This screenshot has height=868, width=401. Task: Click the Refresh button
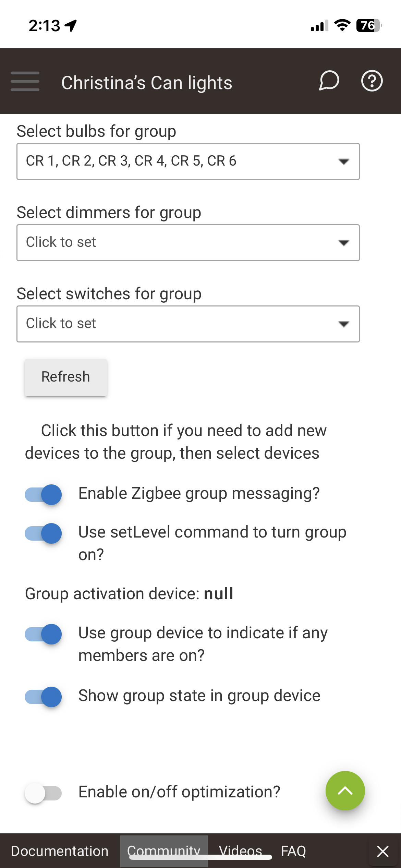(65, 377)
